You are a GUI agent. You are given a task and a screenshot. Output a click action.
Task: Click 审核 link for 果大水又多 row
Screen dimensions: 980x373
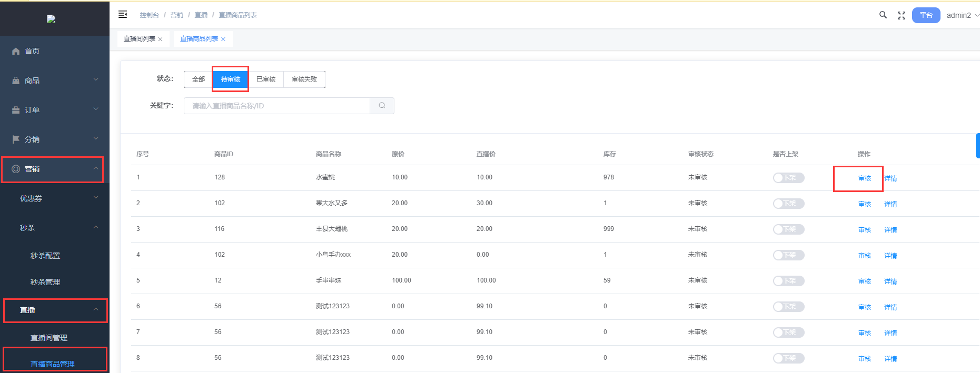[865, 204]
